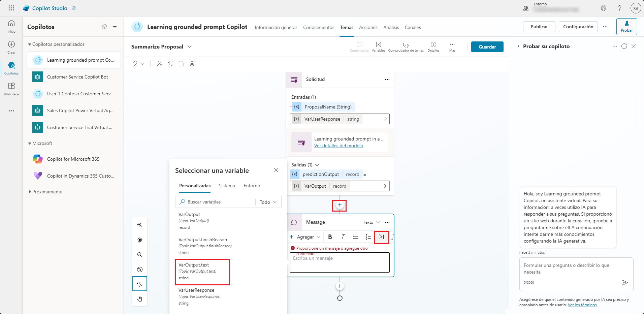This screenshot has height=314, width=644.
Task: Restart the test copilot conversation
Action: click(x=624, y=46)
